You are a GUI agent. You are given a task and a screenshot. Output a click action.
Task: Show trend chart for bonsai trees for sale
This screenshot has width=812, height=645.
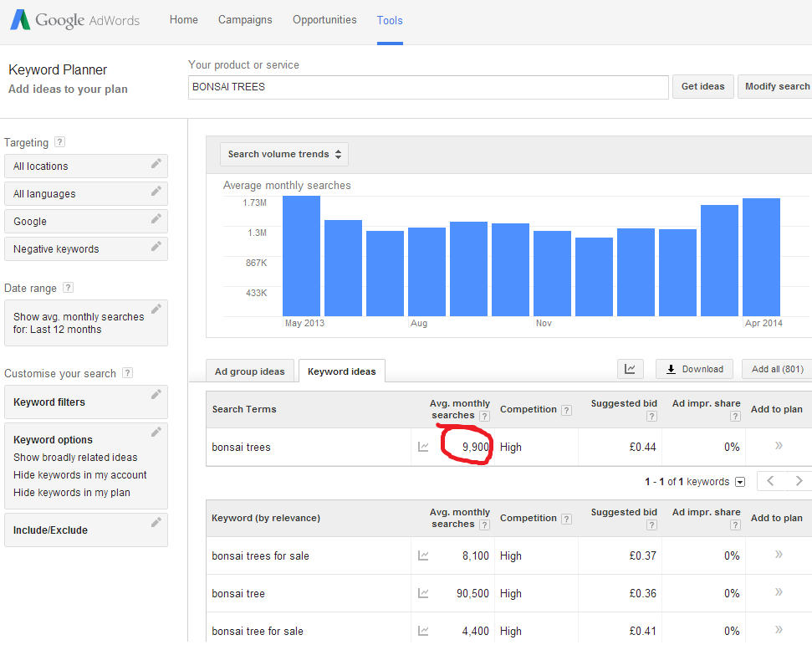(x=423, y=555)
